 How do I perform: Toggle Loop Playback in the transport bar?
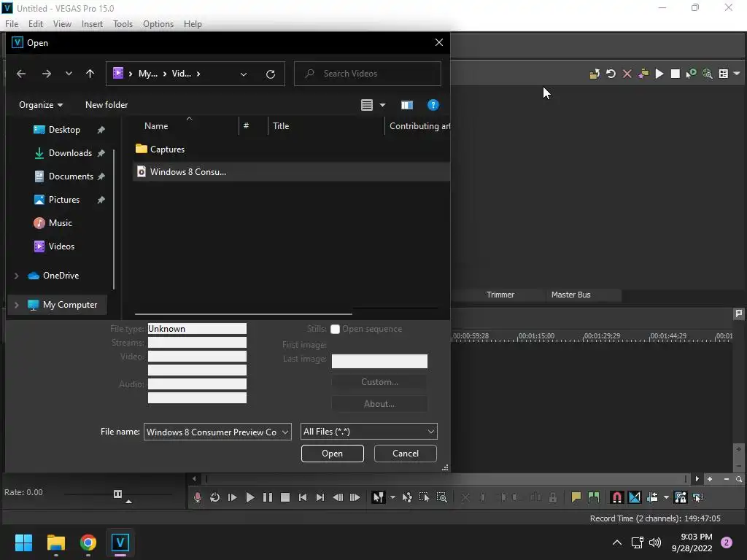[215, 497]
